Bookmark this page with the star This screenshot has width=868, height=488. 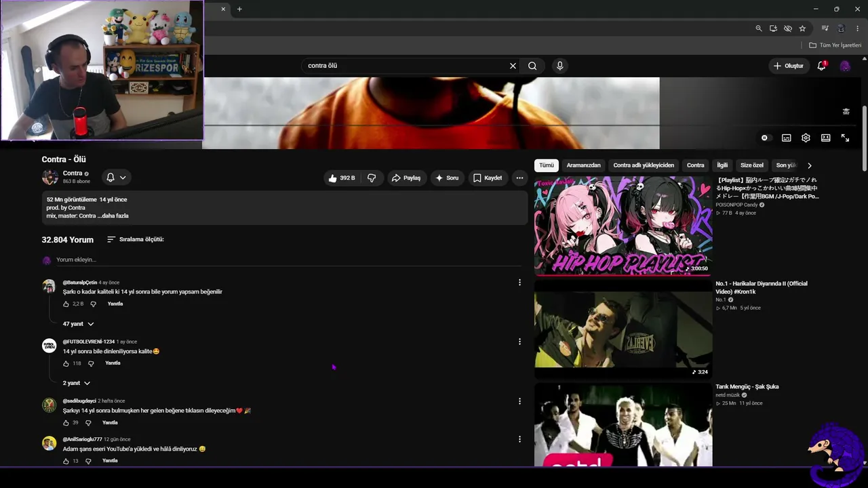click(x=802, y=28)
